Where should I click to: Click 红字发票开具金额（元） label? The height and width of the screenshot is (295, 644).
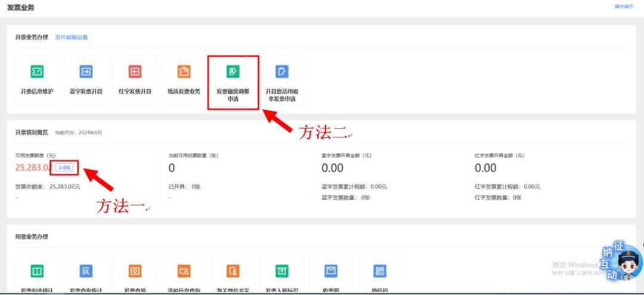click(500, 156)
